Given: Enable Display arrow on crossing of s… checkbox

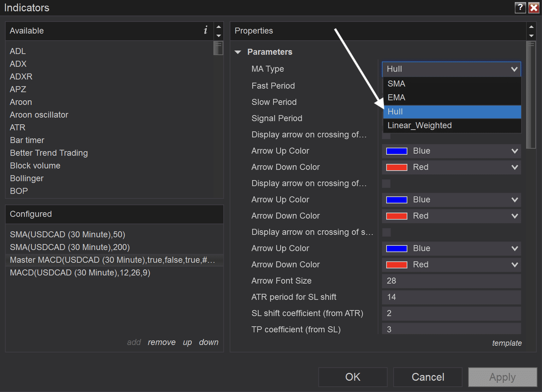Looking at the screenshot, I should 387,232.
